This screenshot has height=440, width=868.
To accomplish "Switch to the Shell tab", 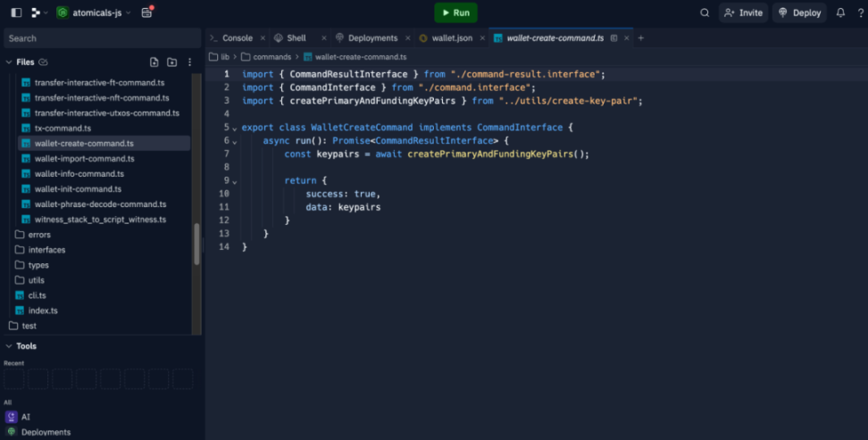I will coord(296,38).
